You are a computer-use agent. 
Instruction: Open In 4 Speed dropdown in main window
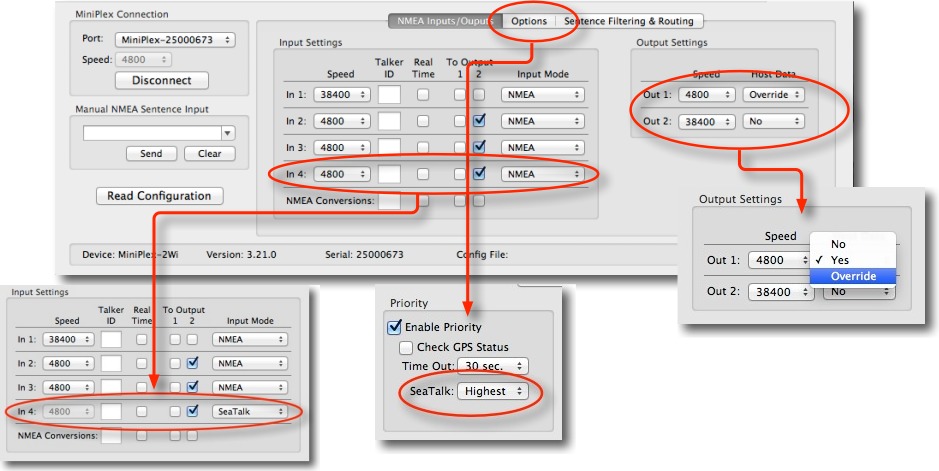pyautogui.click(x=342, y=174)
